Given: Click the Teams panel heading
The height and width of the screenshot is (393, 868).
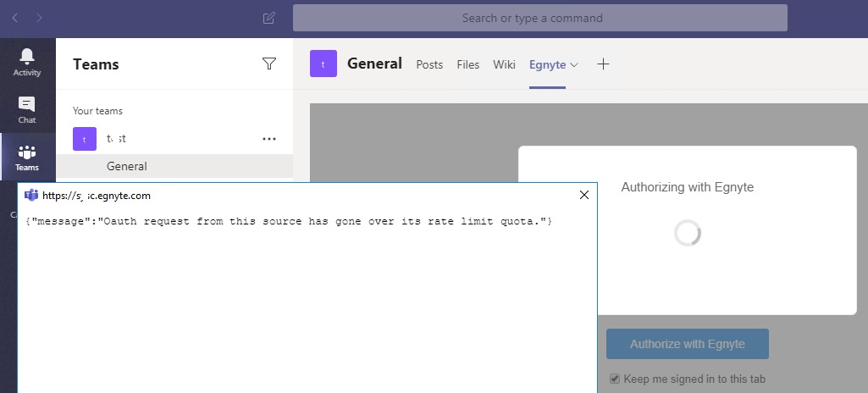Looking at the screenshot, I should 96,64.
